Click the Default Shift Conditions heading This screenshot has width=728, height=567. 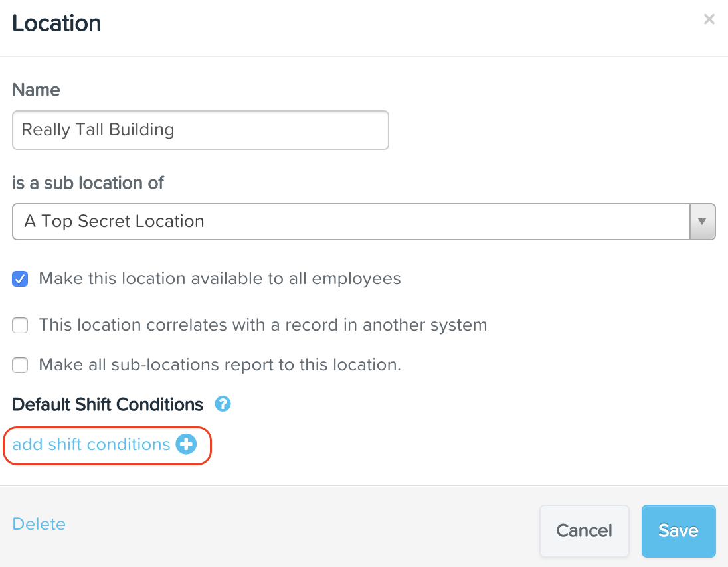[x=108, y=404]
